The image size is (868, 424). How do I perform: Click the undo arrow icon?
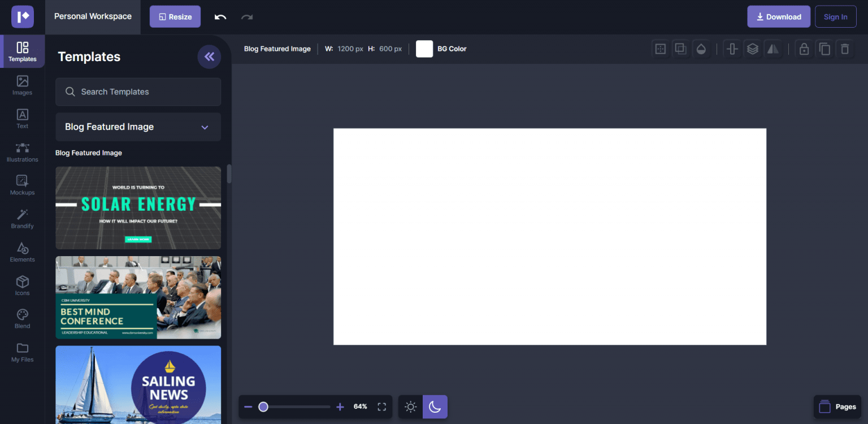tap(220, 17)
